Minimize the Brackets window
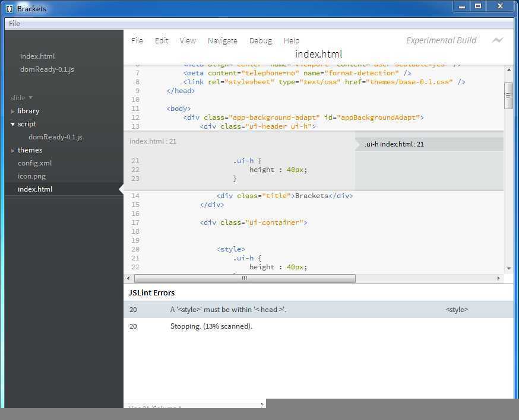 [x=462, y=7]
